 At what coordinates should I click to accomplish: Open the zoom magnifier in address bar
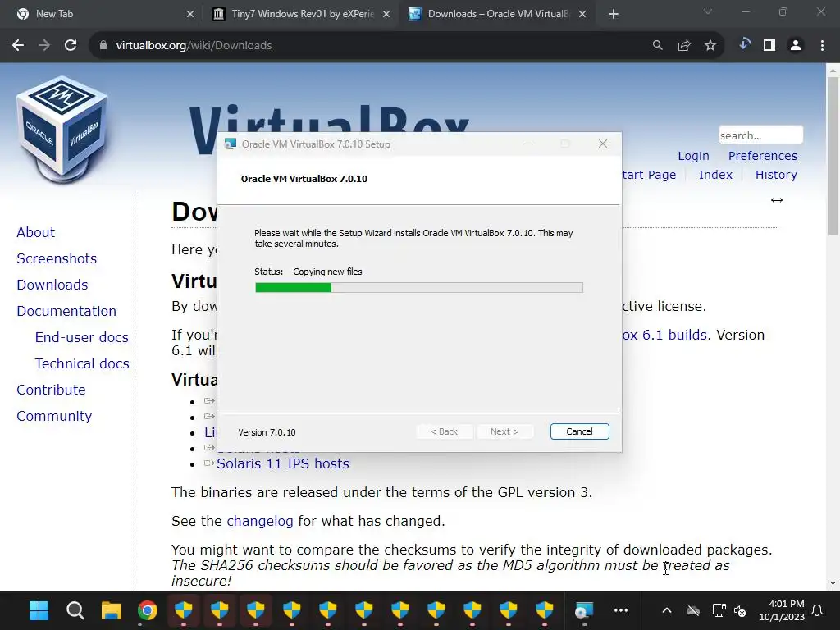click(657, 46)
